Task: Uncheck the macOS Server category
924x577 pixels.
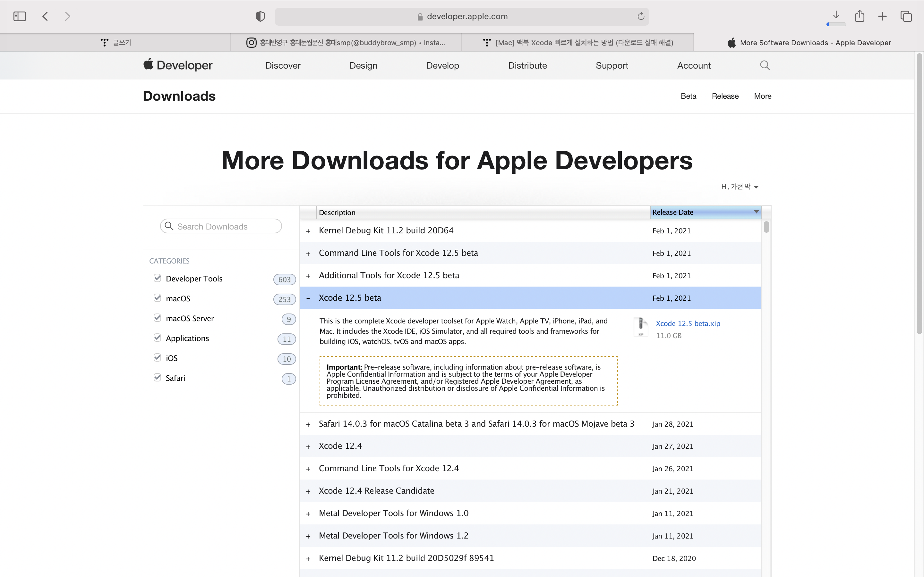Action: pyautogui.click(x=157, y=318)
